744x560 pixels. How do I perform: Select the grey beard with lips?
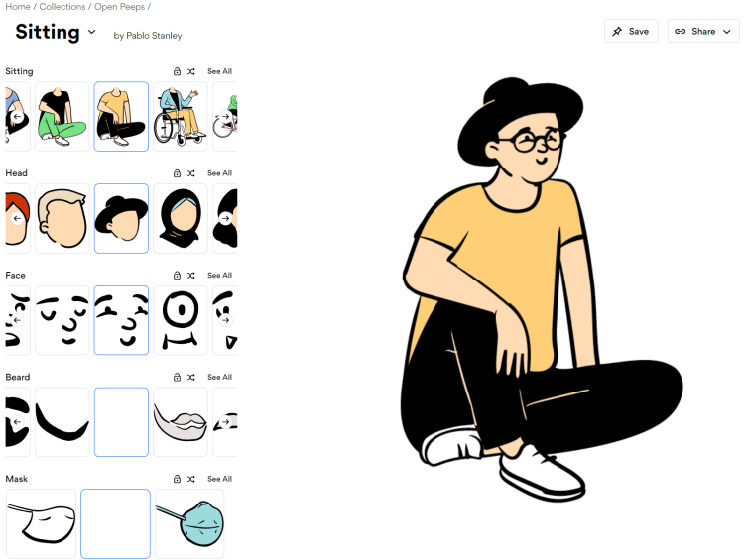(x=181, y=422)
